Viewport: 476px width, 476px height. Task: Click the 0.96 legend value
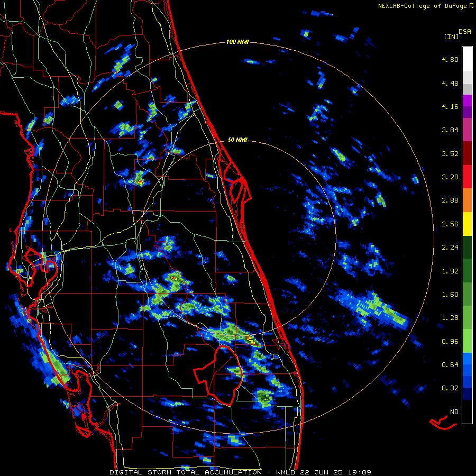(450, 342)
